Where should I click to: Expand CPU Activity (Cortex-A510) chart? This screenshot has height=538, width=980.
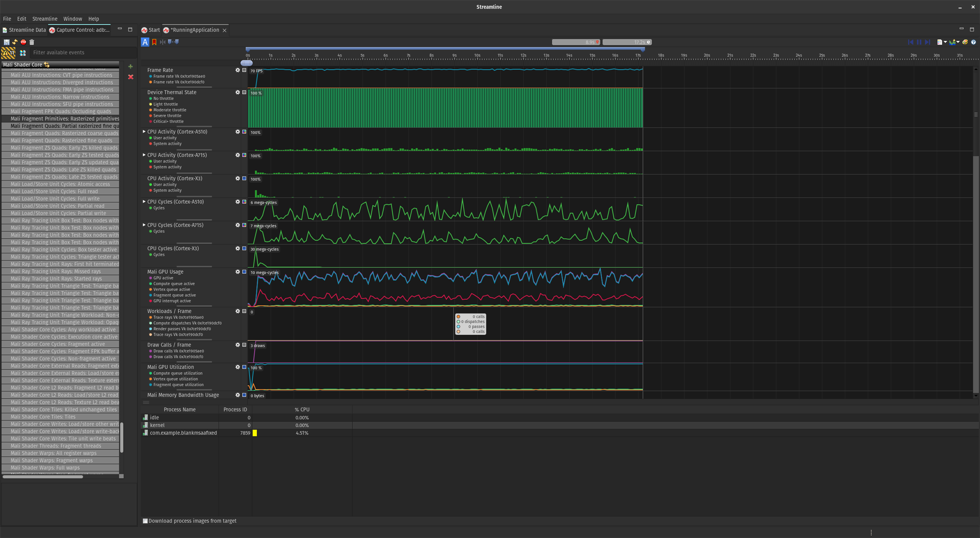tap(144, 132)
